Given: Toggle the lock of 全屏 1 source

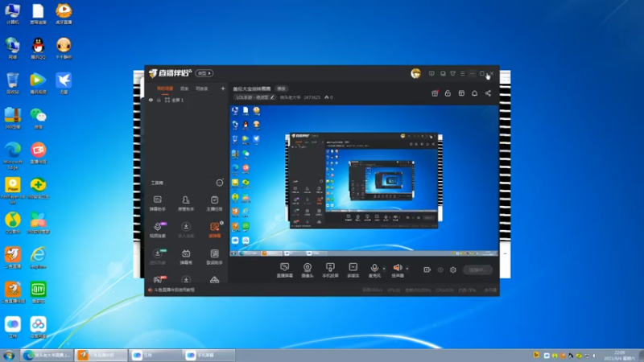Looking at the screenshot, I should click(x=159, y=100).
